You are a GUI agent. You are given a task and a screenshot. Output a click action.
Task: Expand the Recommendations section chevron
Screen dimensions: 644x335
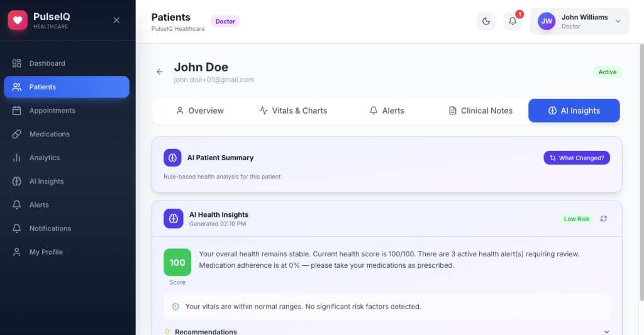606,332
